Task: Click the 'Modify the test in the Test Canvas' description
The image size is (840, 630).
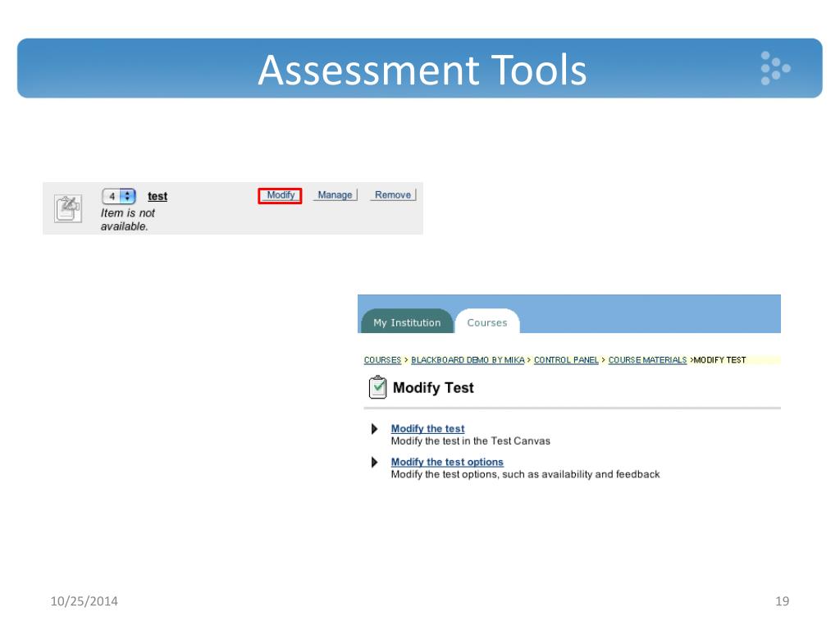Action: [x=470, y=441]
